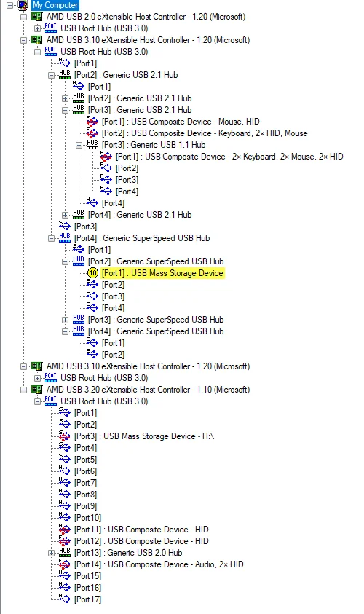
Task: Select '[Port3] : Generic SuperSpeed USB Hub' label
Action: coord(156,320)
